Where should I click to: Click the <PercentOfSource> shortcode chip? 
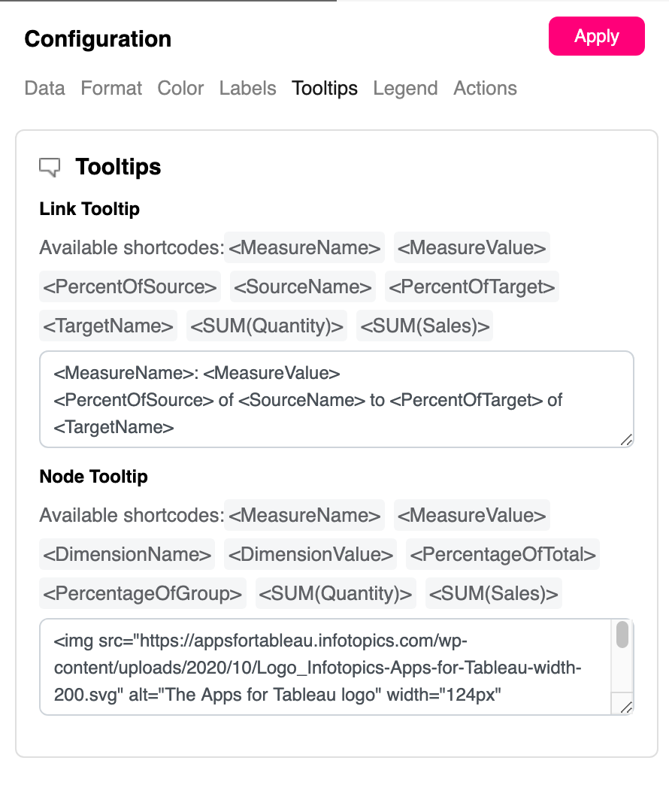tap(130, 286)
